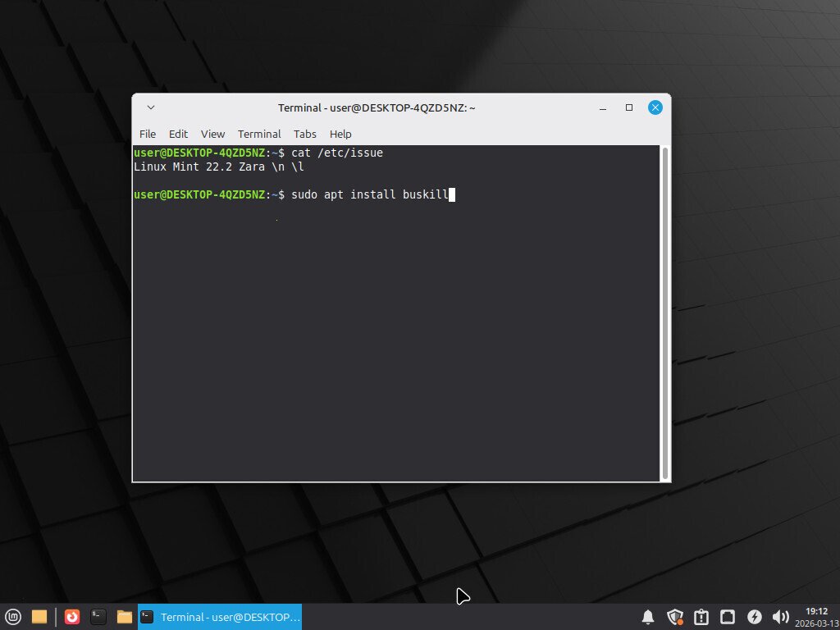Open the file manager from the taskbar
The width and height of the screenshot is (840, 630).
pos(125,617)
